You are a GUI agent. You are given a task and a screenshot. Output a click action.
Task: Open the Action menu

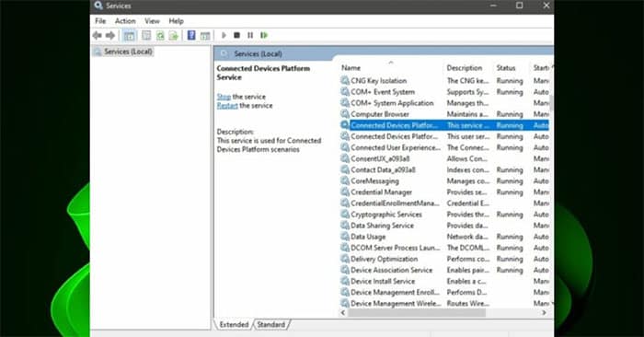(x=125, y=21)
